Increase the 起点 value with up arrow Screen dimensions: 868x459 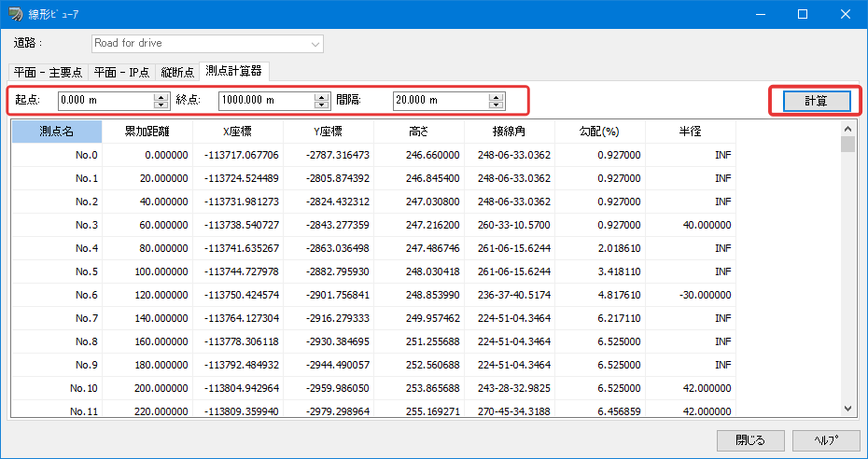coord(161,97)
